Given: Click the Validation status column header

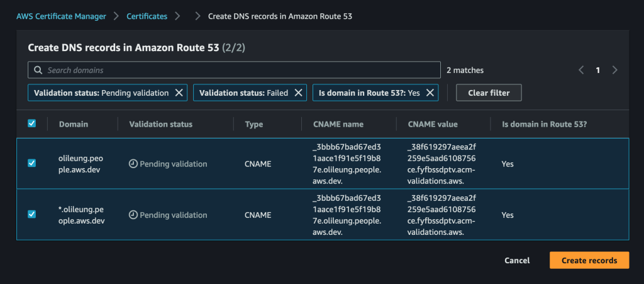Looking at the screenshot, I should (x=160, y=124).
